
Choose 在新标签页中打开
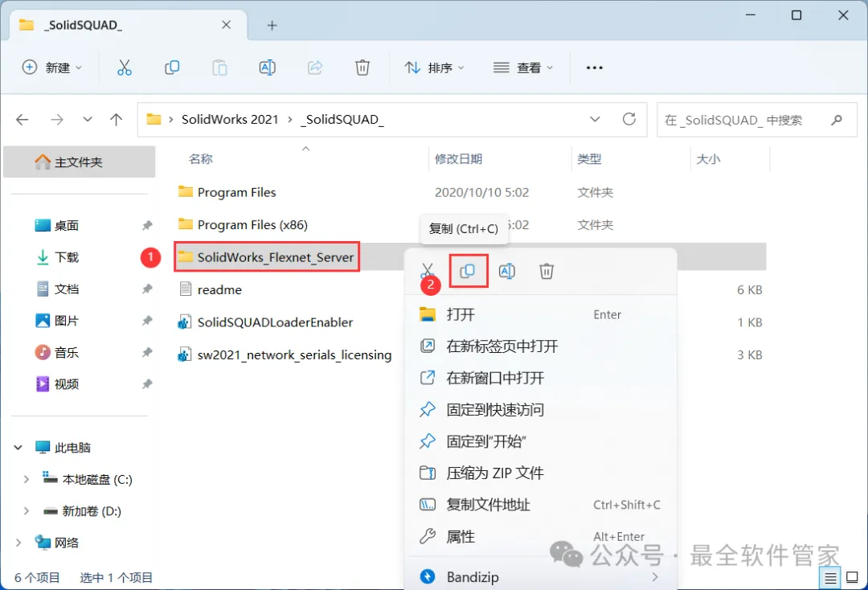pyautogui.click(x=540, y=346)
